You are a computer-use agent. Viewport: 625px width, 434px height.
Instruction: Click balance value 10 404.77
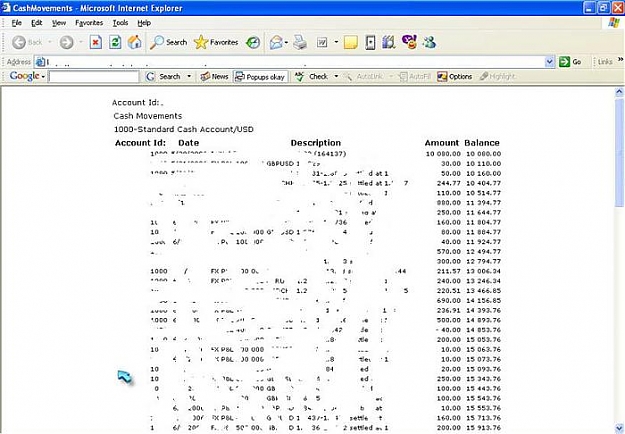tap(483, 183)
